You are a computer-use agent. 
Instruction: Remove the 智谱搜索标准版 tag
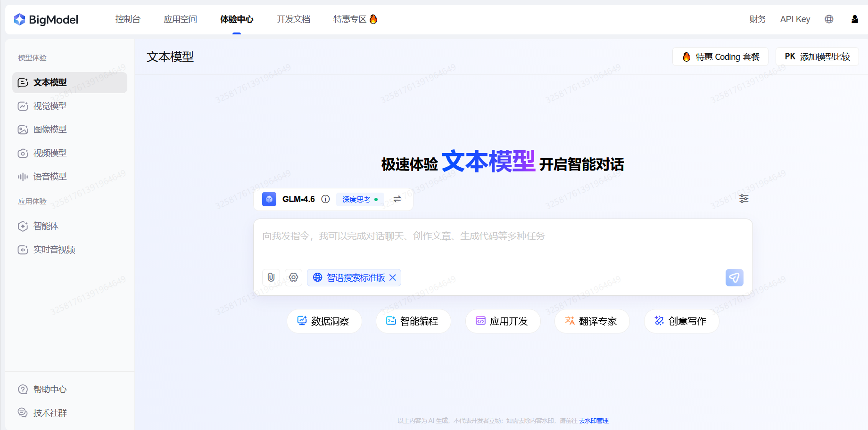392,278
